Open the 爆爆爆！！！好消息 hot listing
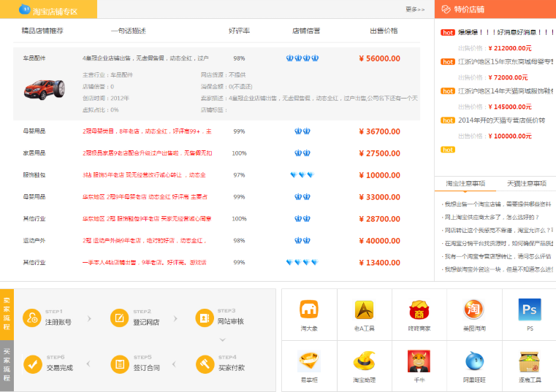The image size is (556, 392). 506,33
